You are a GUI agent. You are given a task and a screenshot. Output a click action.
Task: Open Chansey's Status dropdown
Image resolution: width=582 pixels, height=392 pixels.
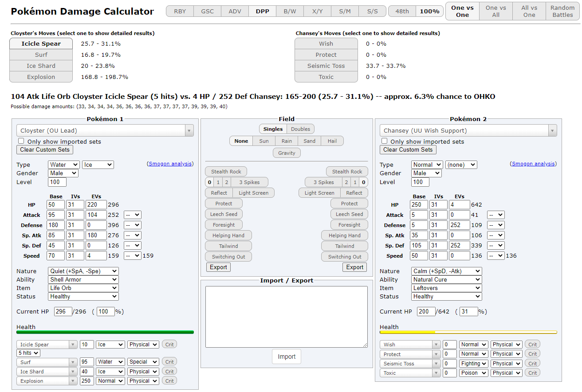(x=447, y=296)
